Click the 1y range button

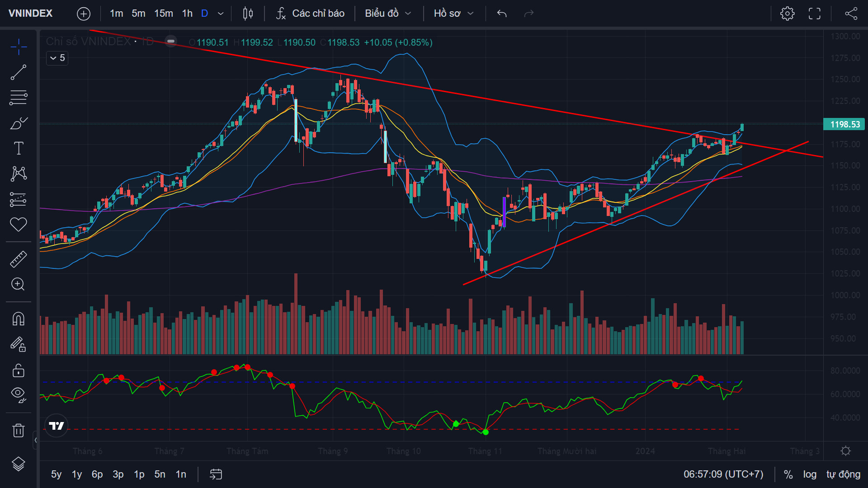click(77, 474)
